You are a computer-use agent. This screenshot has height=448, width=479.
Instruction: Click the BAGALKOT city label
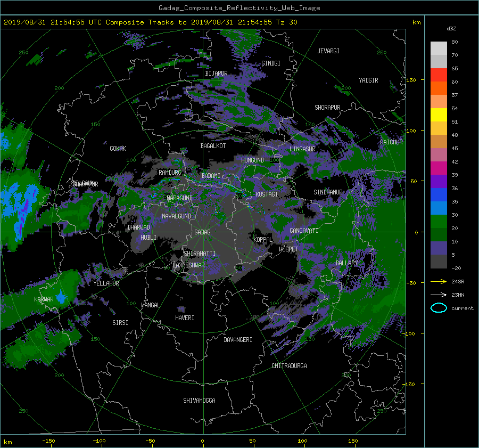coord(213,146)
